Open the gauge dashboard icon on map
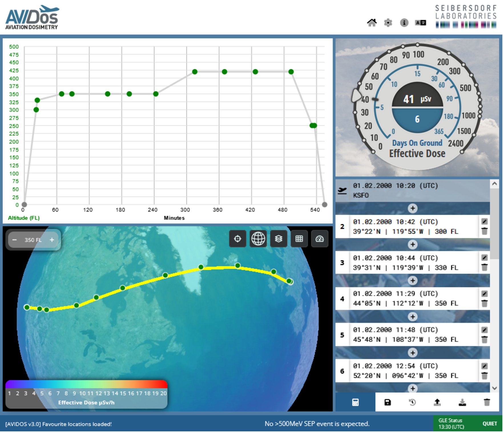Screen dimensions: 504x433 319,238
